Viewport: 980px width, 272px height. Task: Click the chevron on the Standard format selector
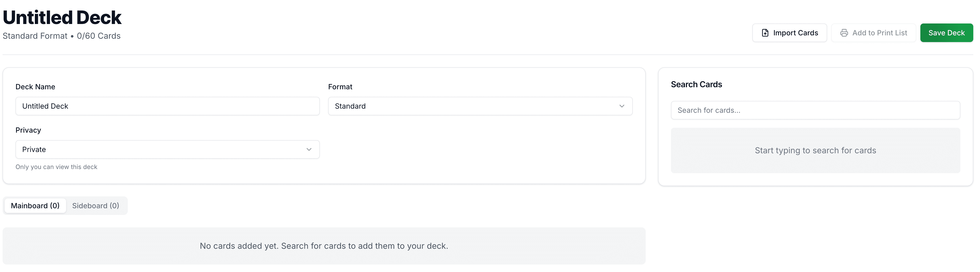pyautogui.click(x=622, y=106)
